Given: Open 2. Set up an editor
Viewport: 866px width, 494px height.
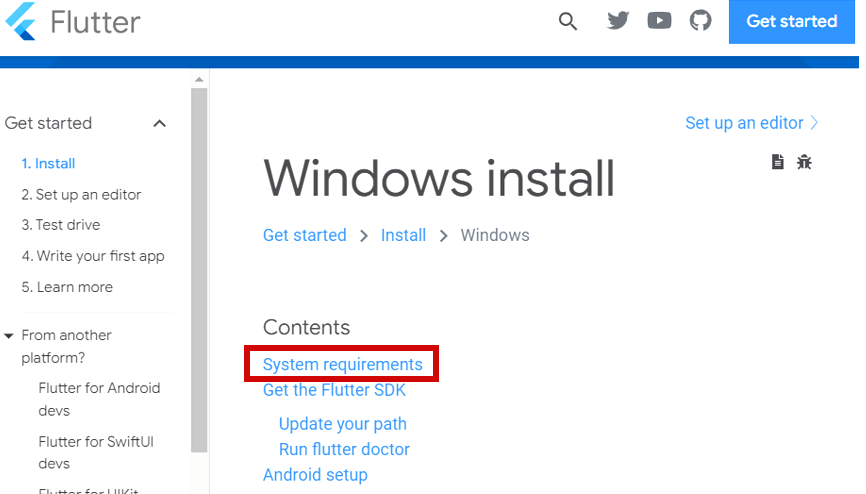Looking at the screenshot, I should point(81,195).
